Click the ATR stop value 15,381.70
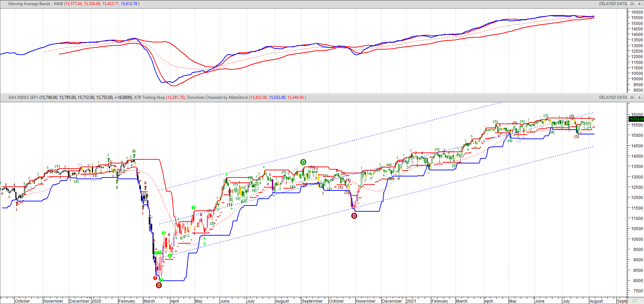Screen dimensions: 644x304 tap(175, 97)
